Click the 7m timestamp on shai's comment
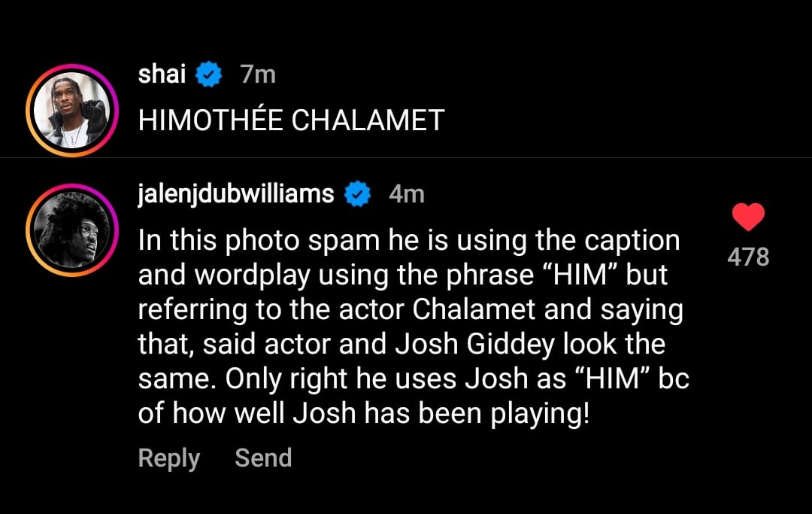This screenshot has width=812, height=514. point(257,75)
